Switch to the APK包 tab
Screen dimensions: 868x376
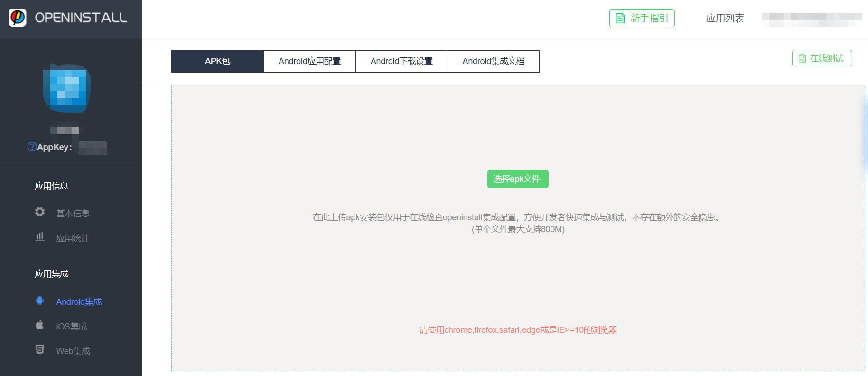(x=217, y=61)
